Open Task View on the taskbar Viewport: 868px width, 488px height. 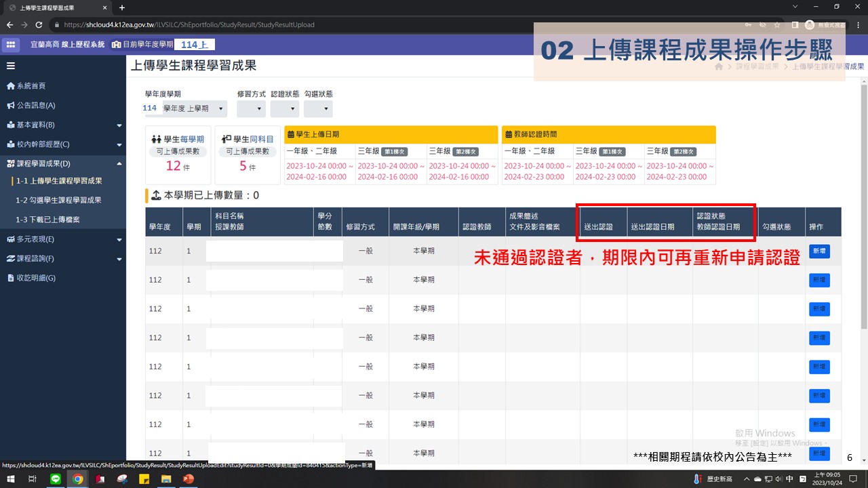pos(32,479)
